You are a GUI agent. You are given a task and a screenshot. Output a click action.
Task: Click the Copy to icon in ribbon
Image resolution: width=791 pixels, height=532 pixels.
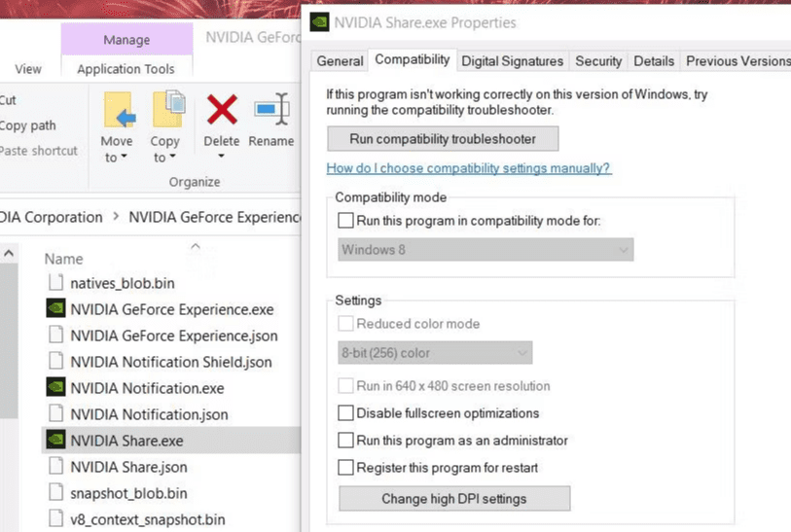point(167,109)
